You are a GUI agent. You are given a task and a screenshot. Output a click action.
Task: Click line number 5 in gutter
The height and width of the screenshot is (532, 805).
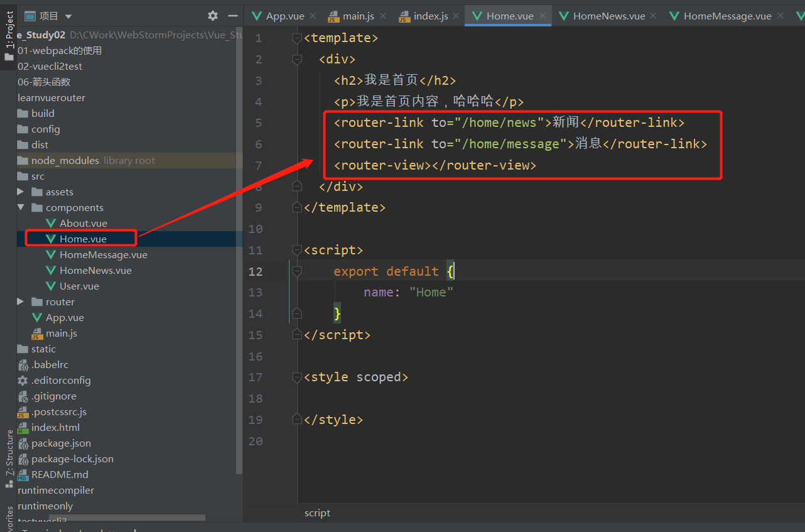click(x=259, y=122)
